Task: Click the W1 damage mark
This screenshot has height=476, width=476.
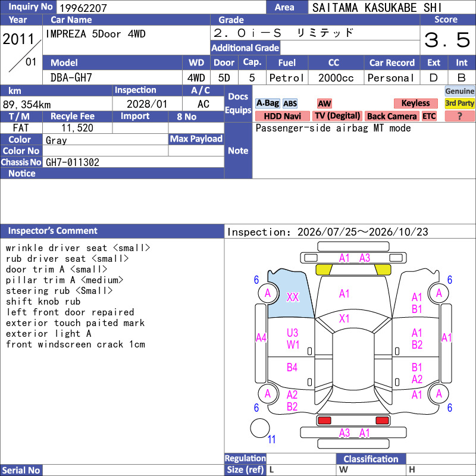Action: [x=293, y=345]
